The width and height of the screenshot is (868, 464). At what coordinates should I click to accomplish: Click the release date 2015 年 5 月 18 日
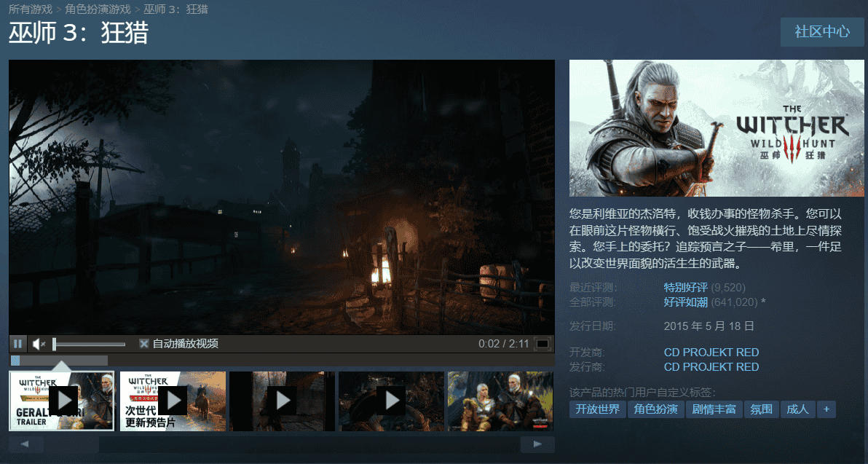(x=709, y=326)
